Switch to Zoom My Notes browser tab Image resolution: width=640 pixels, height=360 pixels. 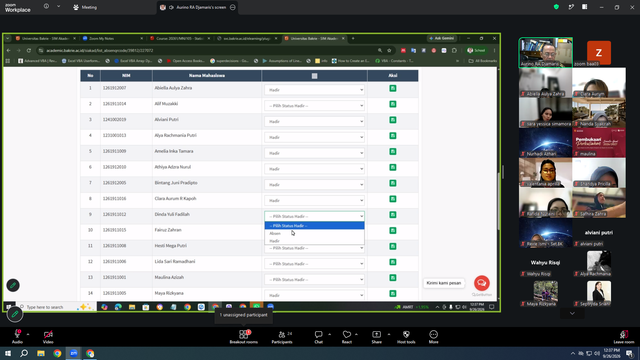pyautogui.click(x=112, y=38)
